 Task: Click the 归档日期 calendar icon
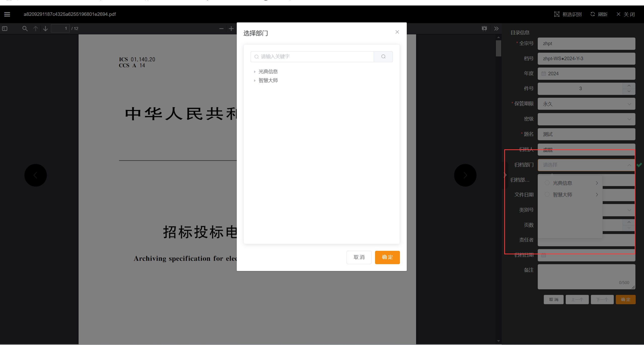[x=544, y=255]
